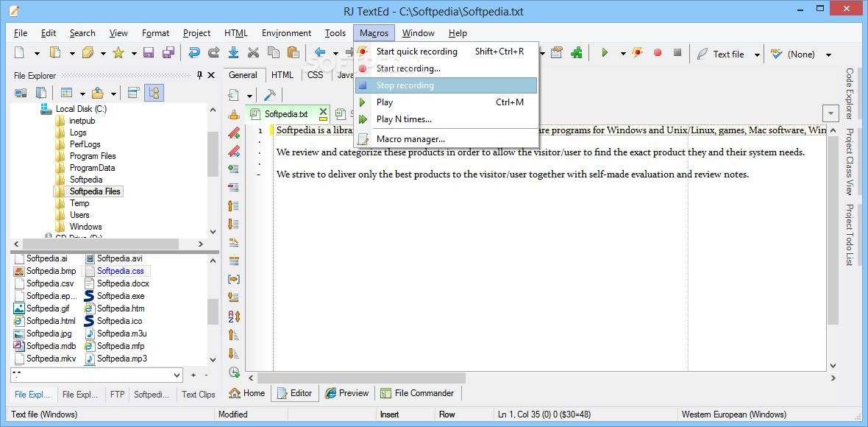This screenshot has width=868, height=427.
Task: Open the document tabs list dropdown arrow
Action: coord(831,113)
